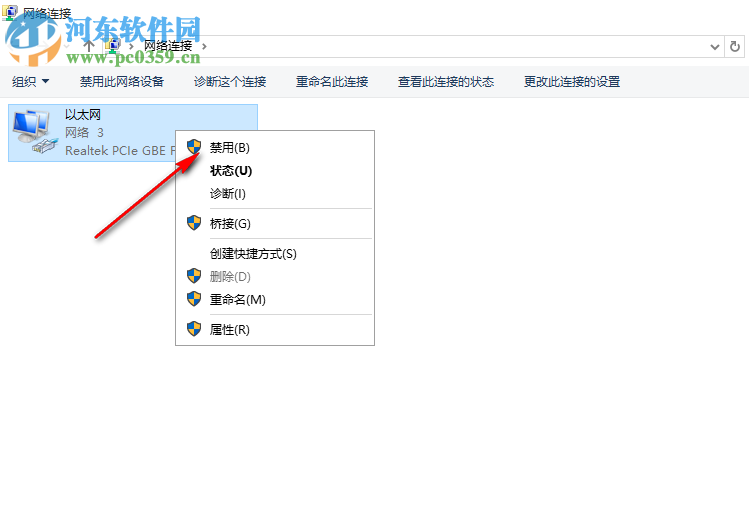Click 诊断这个连接 in the toolbar
The width and height of the screenshot is (749, 522).
click(x=230, y=82)
